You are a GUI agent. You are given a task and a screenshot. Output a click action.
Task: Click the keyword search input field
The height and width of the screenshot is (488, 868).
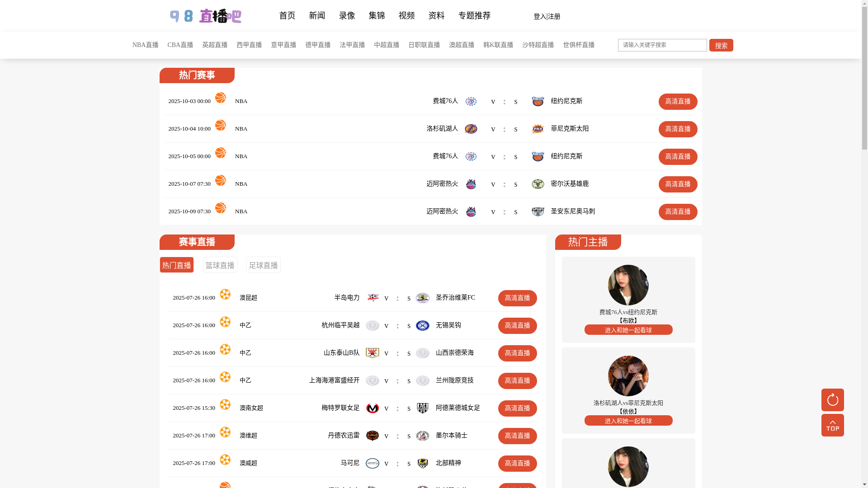coord(662,45)
